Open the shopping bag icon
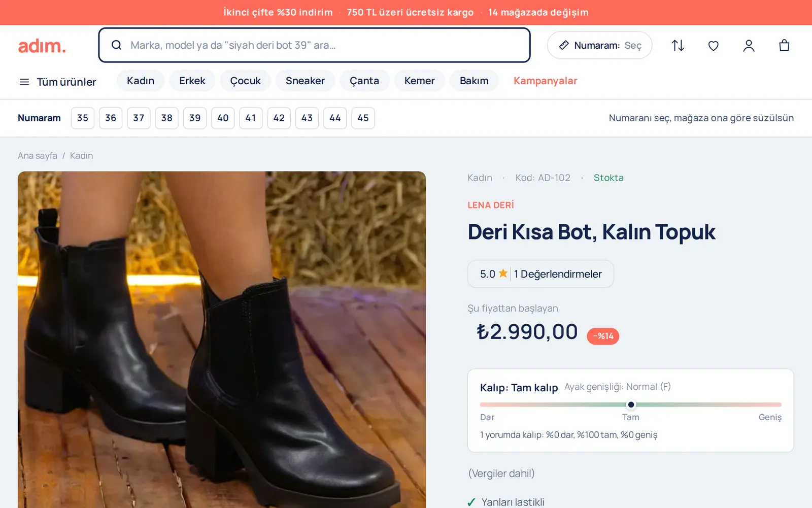This screenshot has height=508, width=812. click(784, 46)
